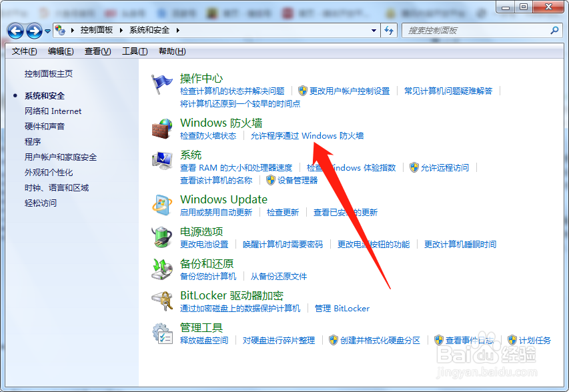This screenshot has width=569, height=392.
Task: Click shield icon beside 查看事件日志
Action: pos(439,340)
